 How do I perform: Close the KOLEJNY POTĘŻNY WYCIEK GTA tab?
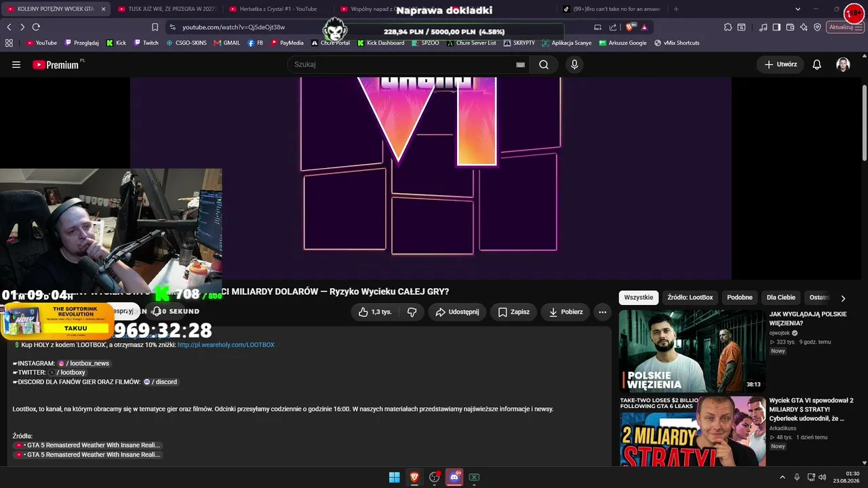103,9
